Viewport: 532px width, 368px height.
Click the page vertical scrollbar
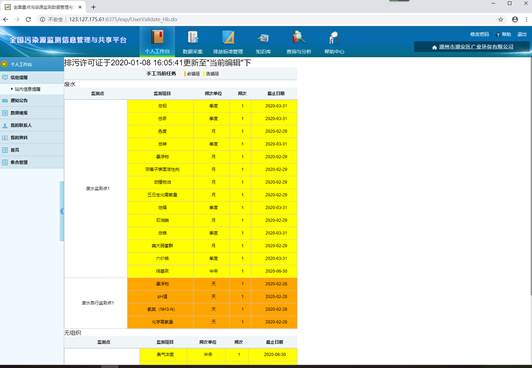point(530,176)
